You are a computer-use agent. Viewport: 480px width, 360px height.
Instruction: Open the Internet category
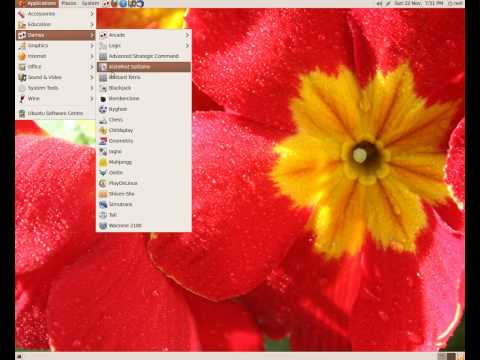click(56, 56)
